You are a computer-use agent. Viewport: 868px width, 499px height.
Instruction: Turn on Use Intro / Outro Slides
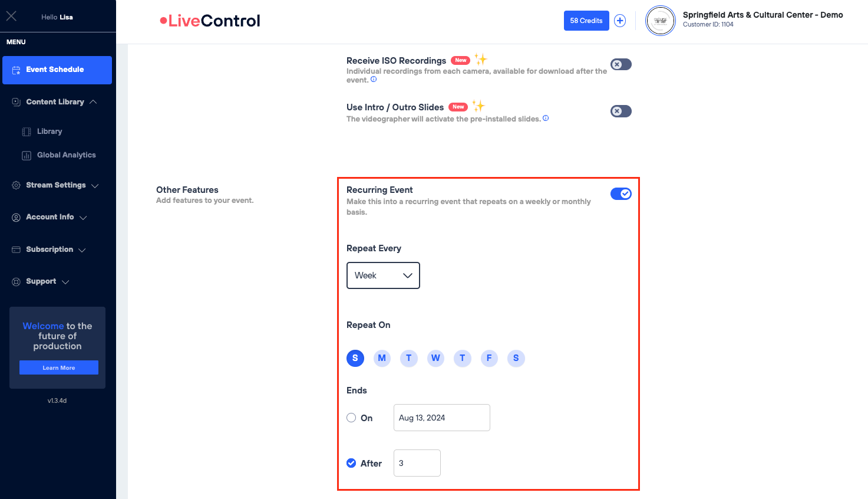[x=621, y=111]
